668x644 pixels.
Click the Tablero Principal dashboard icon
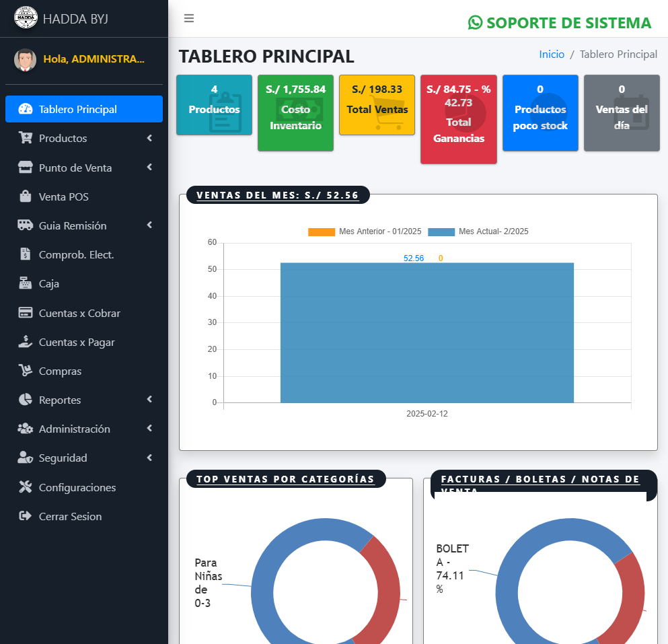[26, 109]
